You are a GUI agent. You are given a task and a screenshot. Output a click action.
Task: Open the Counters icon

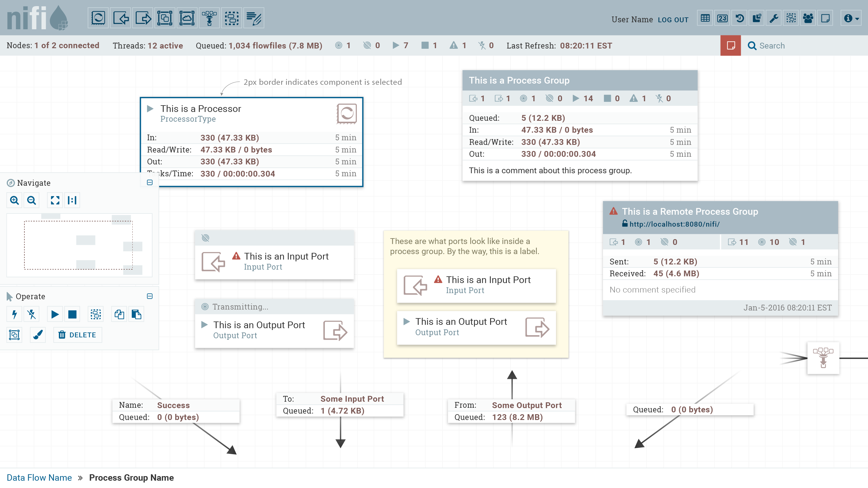pos(722,18)
